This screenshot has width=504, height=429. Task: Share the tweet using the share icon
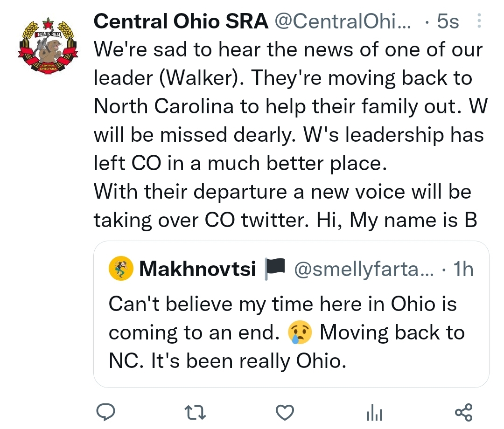point(463,412)
